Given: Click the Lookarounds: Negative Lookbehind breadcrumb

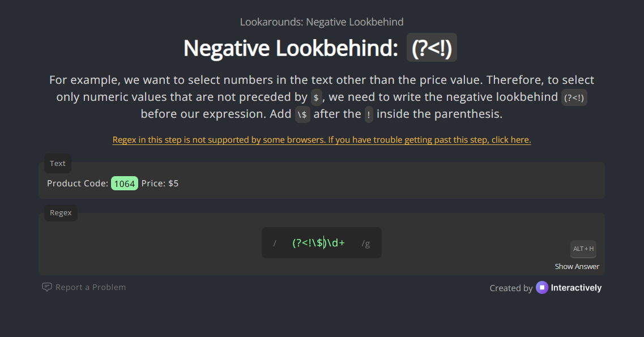Looking at the screenshot, I should [322, 22].
